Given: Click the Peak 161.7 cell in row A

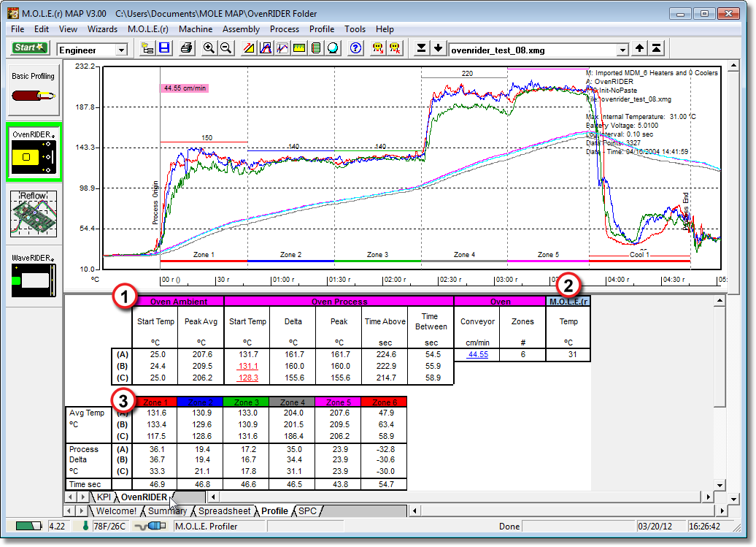Looking at the screenshot, I should [339, 354].
